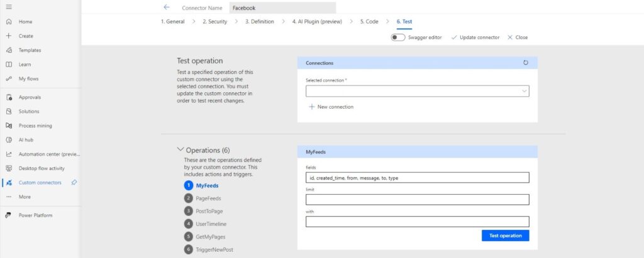The width and height of the screenshot is (644, 258).
Task: Click the Test operation button
Action: click(505, 235)
